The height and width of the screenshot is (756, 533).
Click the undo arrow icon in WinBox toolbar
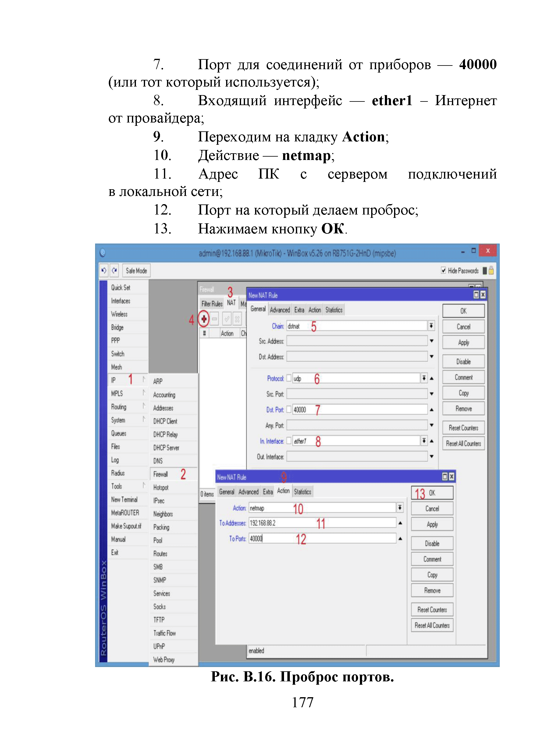point(104,270)
